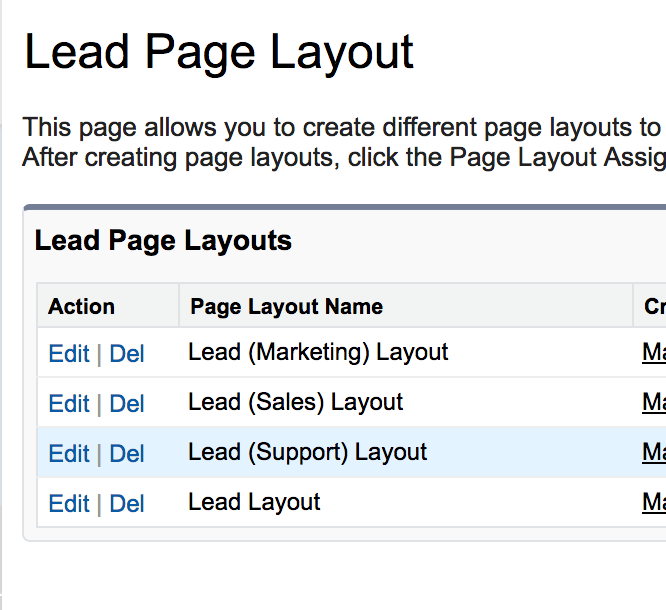Edit the Lead (Marketing) Layout
Viewport: 666px width, 610px height.
coord(68,354)
